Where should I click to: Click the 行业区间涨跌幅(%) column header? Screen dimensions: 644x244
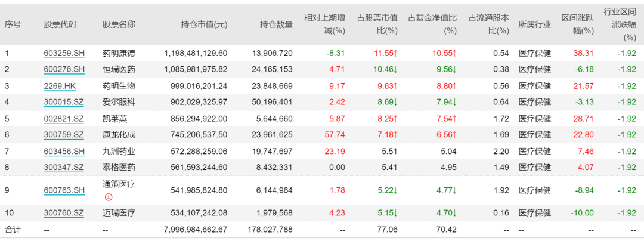620,24
